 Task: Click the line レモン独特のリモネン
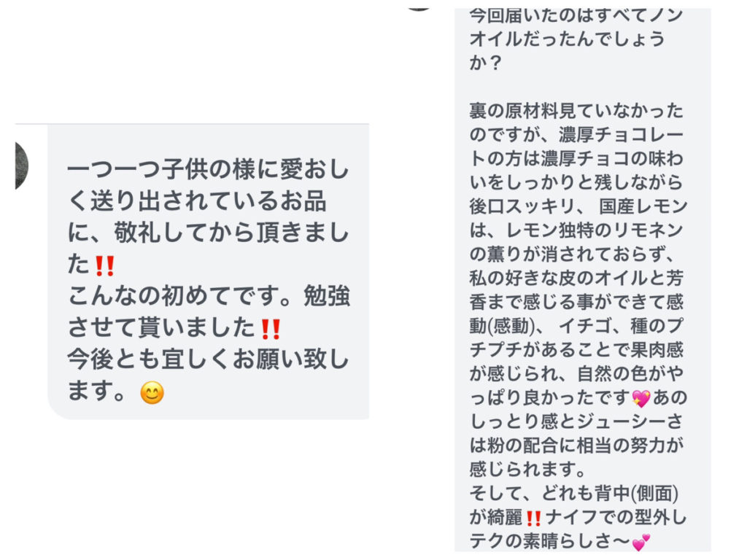[576, 230]
